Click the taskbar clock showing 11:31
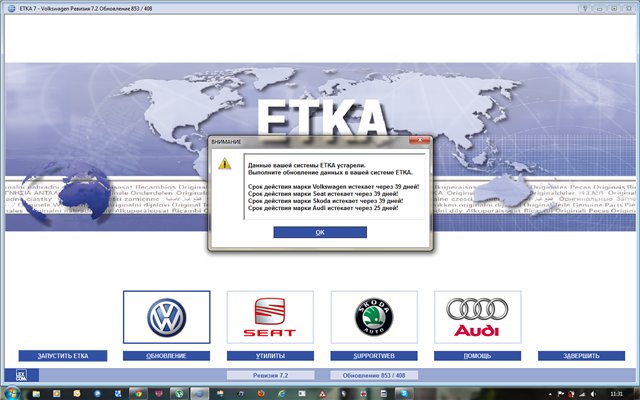Screen dimensions: 640x400 click(x=616, y=394)
